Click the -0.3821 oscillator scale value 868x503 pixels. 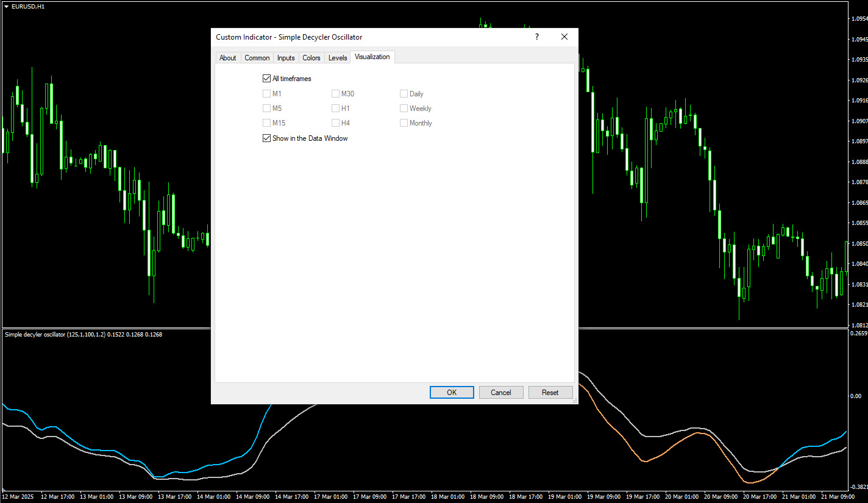coord(858,487)
